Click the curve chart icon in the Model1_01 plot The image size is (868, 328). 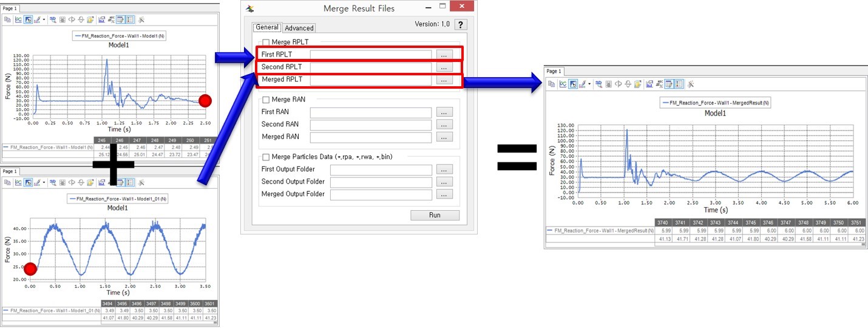pos(18,182)
